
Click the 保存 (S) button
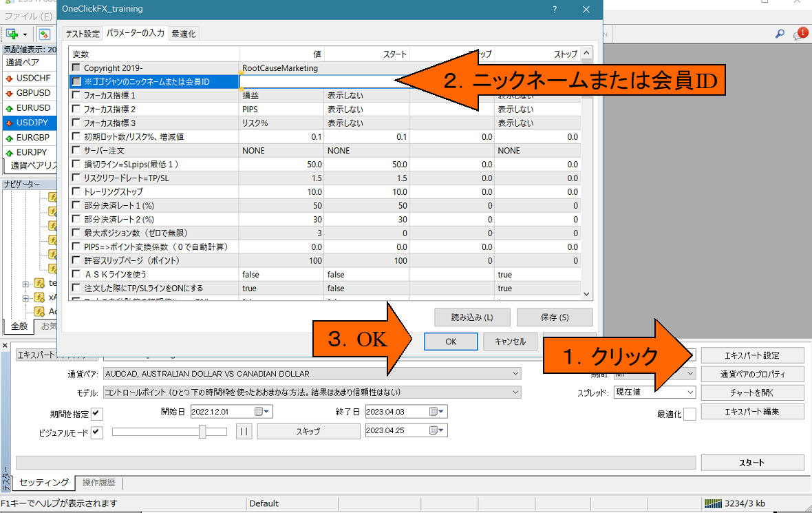coord(555,317)
